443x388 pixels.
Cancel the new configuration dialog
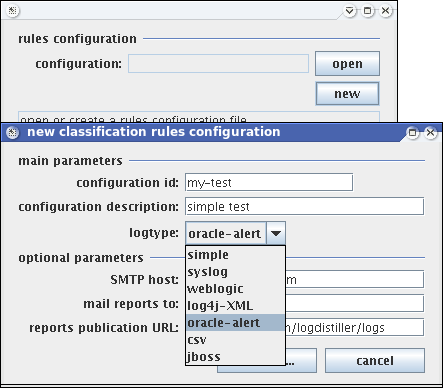tap(375, 361)
